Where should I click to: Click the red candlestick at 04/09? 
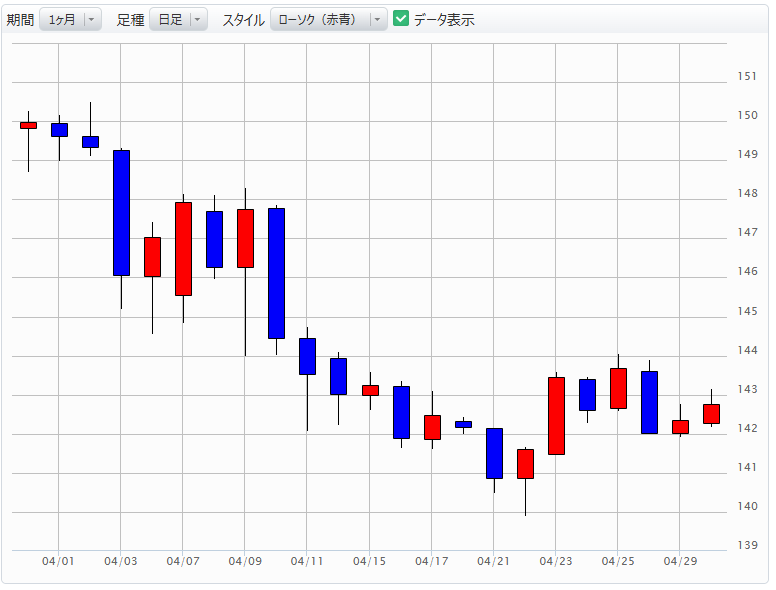[x=245, y=239]
